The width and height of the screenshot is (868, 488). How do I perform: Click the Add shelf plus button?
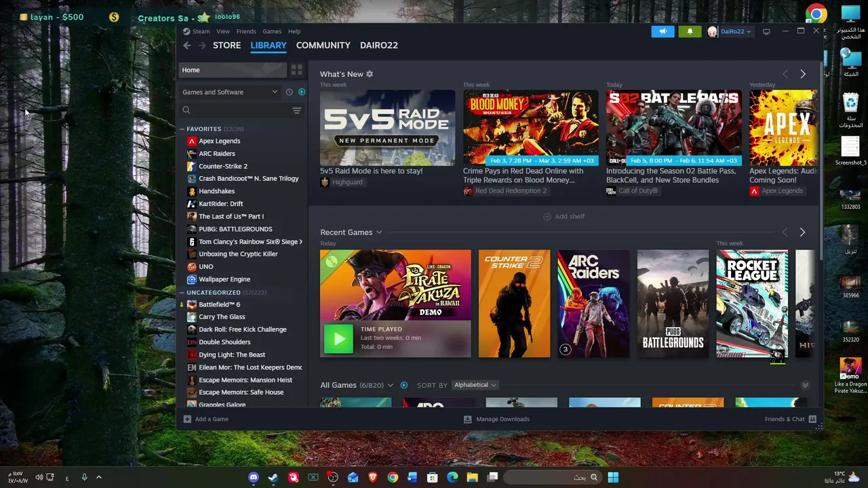[564, 216]
